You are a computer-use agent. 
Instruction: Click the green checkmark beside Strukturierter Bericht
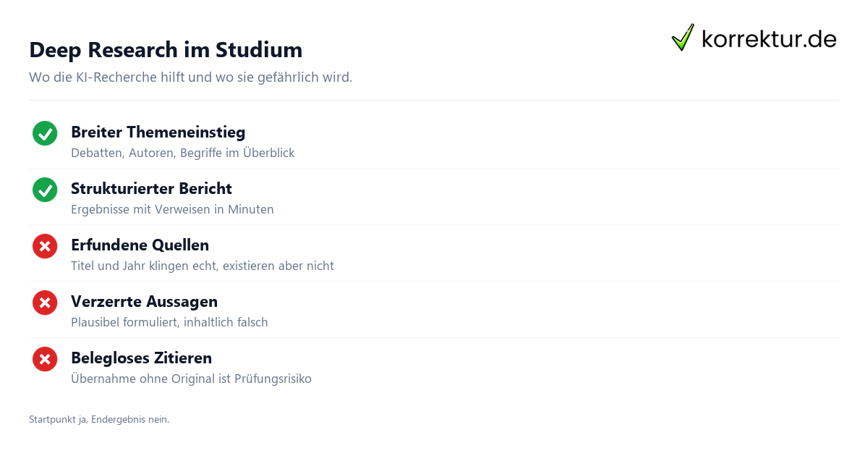[x=45, y=190]
